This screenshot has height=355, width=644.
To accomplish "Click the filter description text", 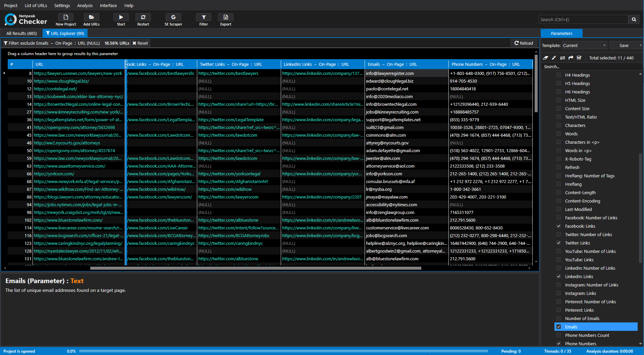I will [54, 43].
